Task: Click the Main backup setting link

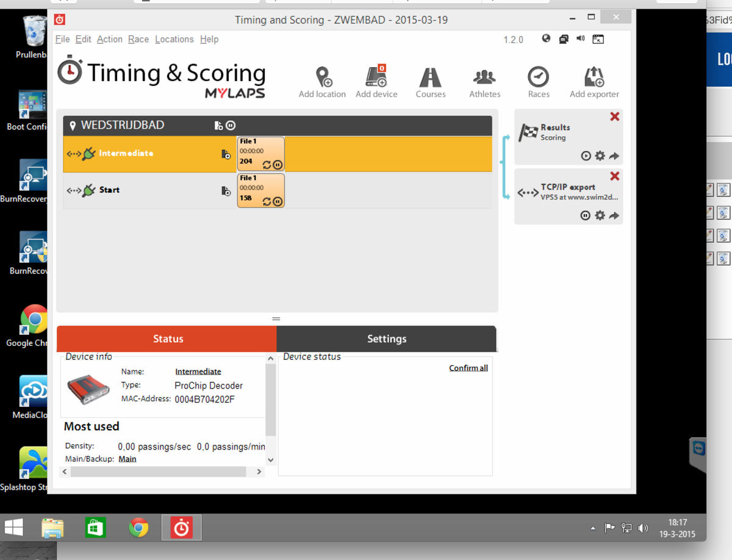Action: pos(127,459)
